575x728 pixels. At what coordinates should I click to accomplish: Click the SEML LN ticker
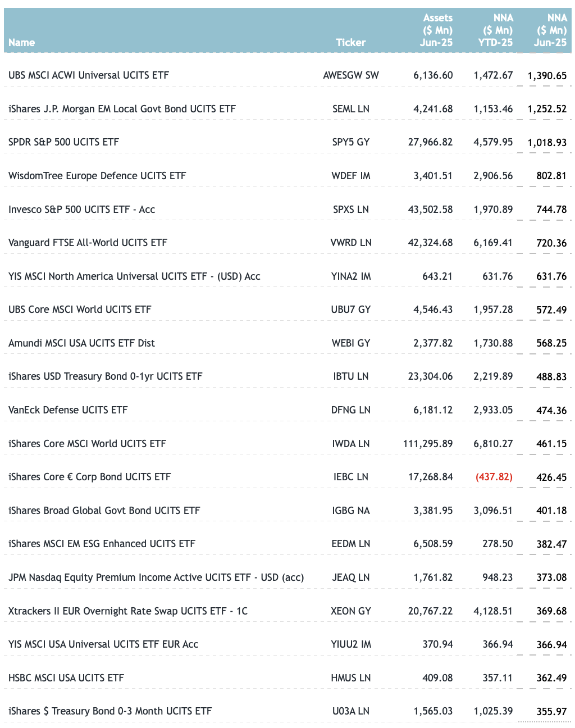[x=351, y=109]
